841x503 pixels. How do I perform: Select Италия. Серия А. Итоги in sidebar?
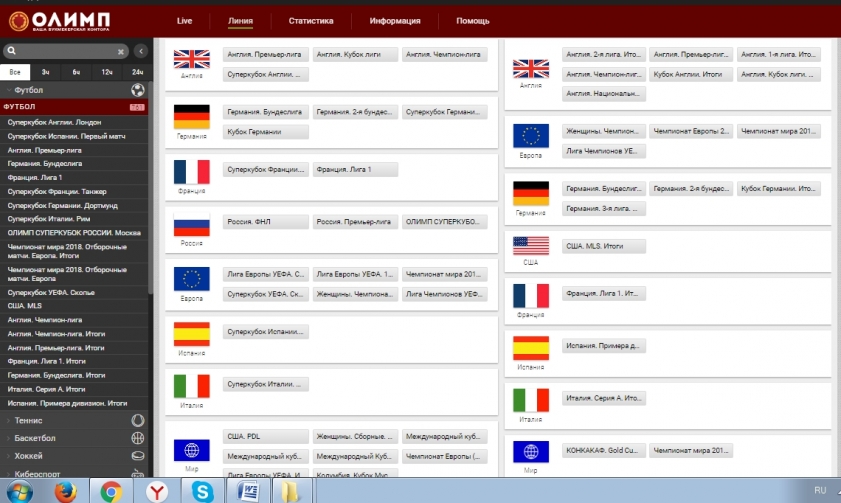46,389
